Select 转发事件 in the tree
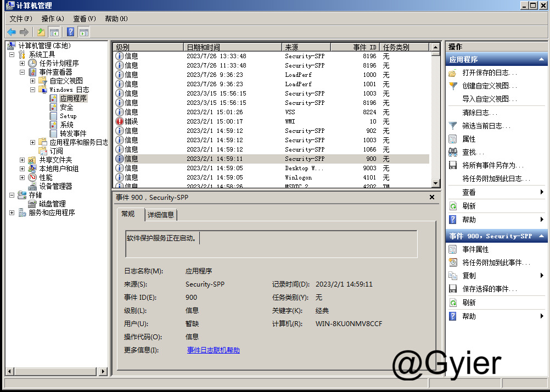550x392 pixels. 73,133
